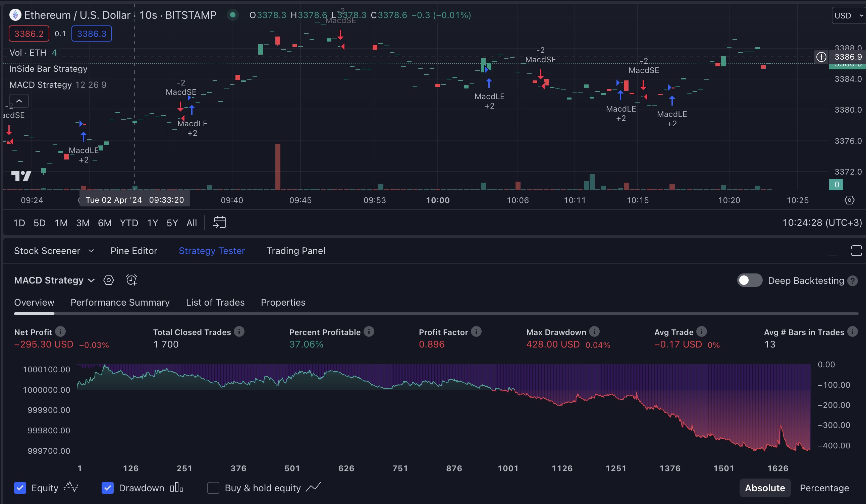Click the Ethereum / U.S. Dollar title
The height and width of the screenshot is (504, 866).
[x=77, y=15]
